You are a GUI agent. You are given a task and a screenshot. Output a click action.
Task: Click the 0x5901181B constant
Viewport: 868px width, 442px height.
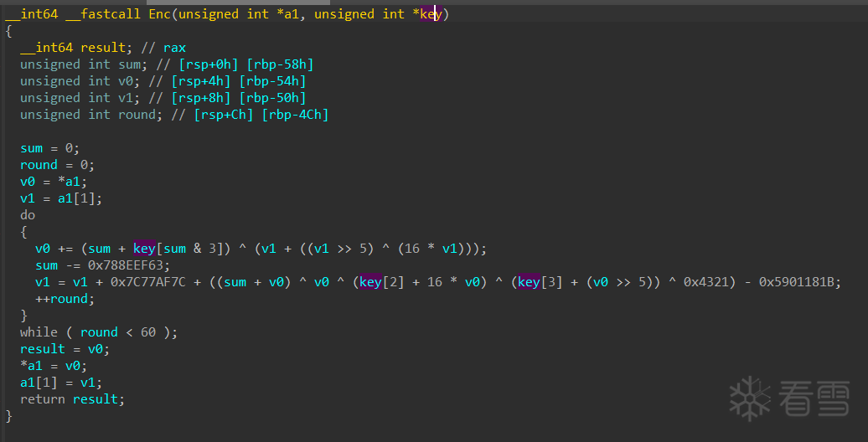[x=796, y=282]
